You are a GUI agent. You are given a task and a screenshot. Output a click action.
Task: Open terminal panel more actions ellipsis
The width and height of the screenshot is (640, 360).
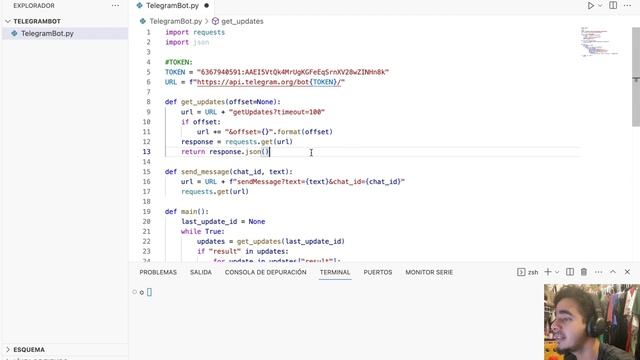(598, 272)
